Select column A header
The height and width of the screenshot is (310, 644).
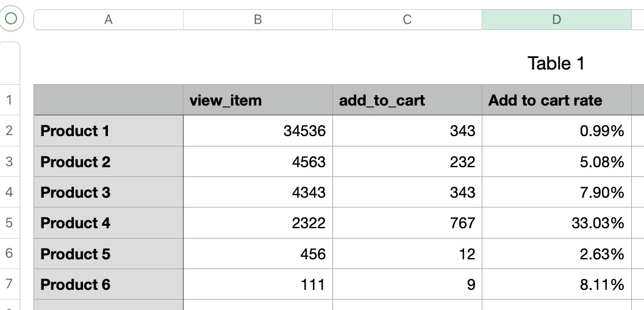point(109,20)
